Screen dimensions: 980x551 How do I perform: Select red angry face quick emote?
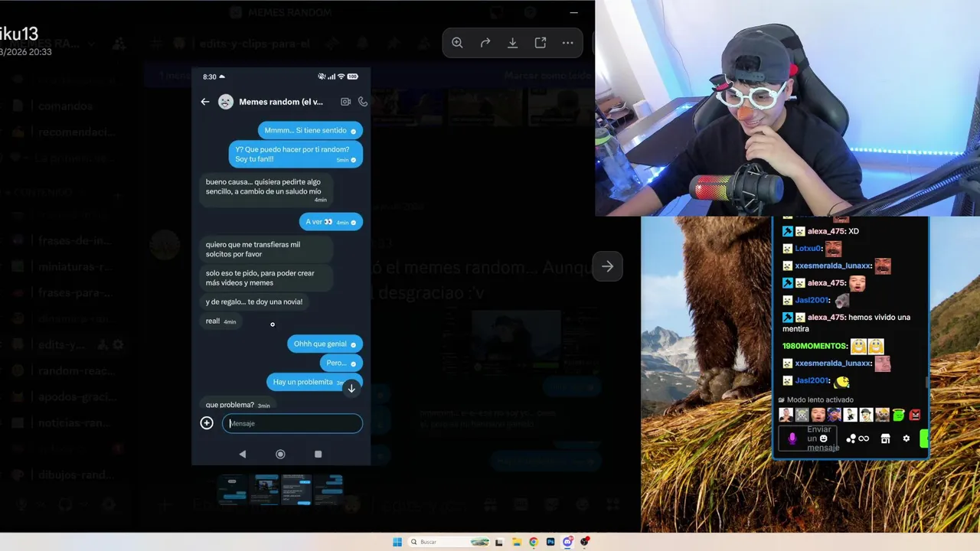914,415
